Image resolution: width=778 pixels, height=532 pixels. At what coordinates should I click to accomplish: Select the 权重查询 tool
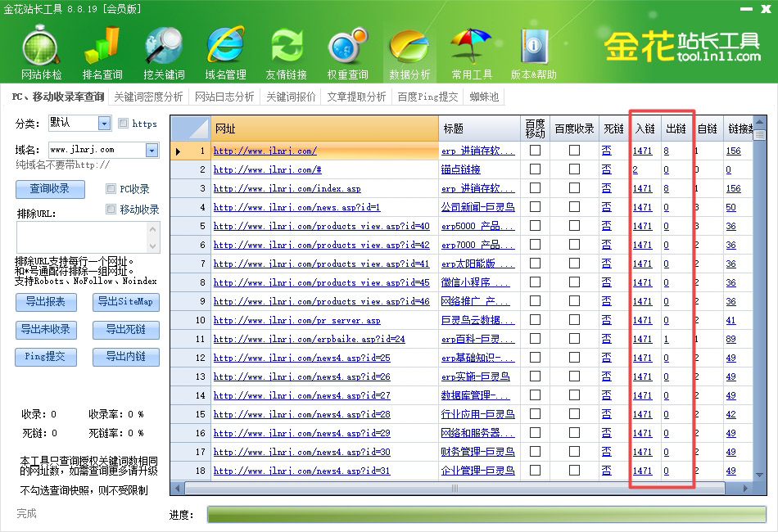[x=347, y=49]
